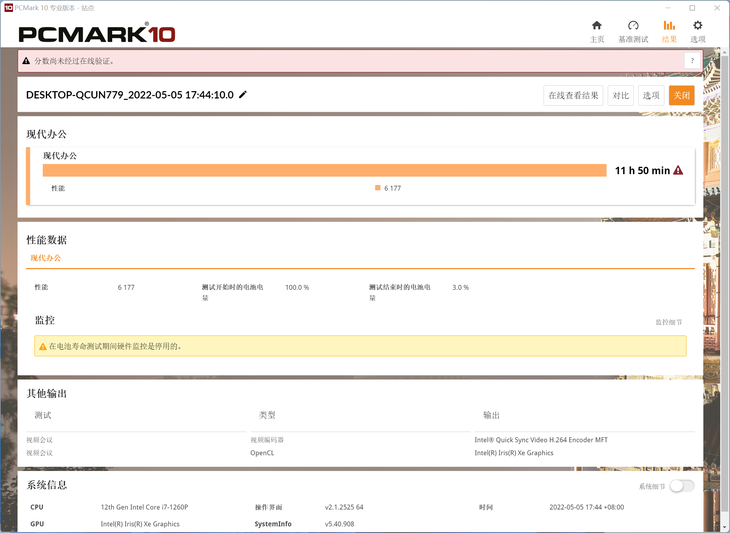Screen dimensions: 730x533
Task: Select the 现代办公 tab under 性能数据
Action: (45, 258)
